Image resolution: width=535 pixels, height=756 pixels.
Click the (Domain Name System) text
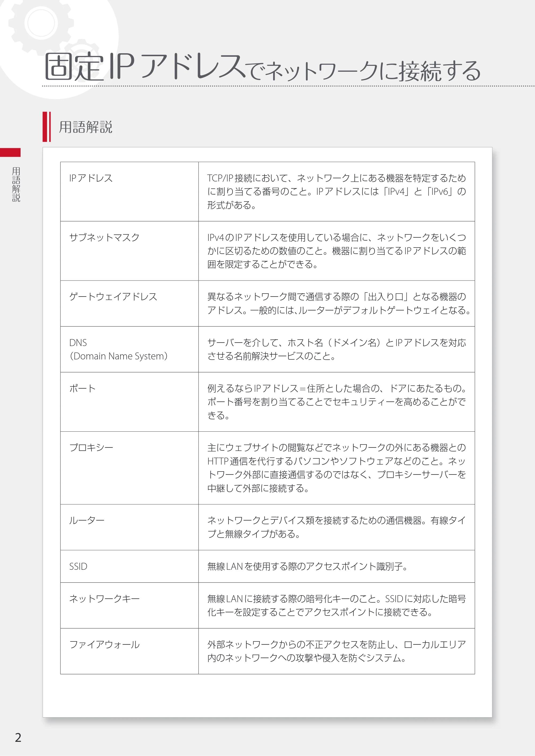tap(118, 356)
